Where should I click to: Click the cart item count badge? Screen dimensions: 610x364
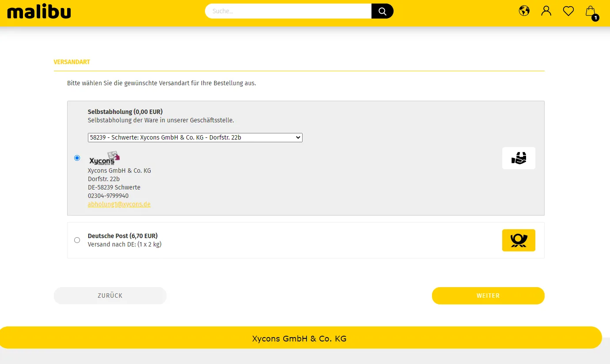coord(595,18)
